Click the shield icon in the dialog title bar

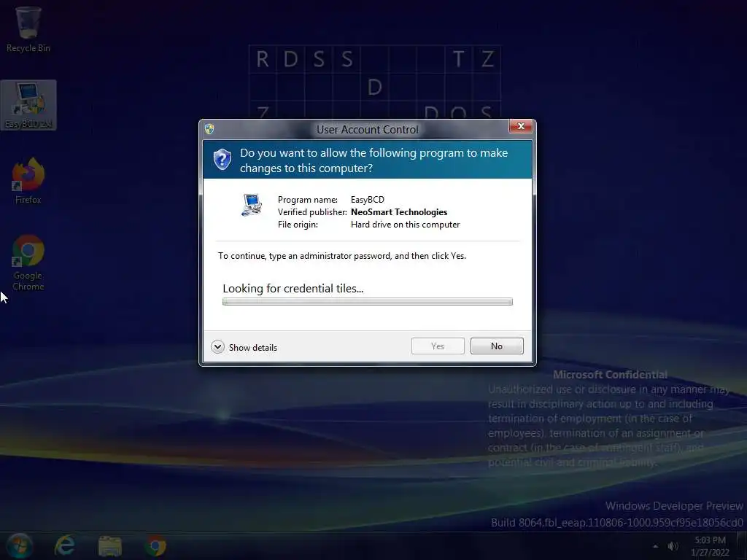pos(209,129)
